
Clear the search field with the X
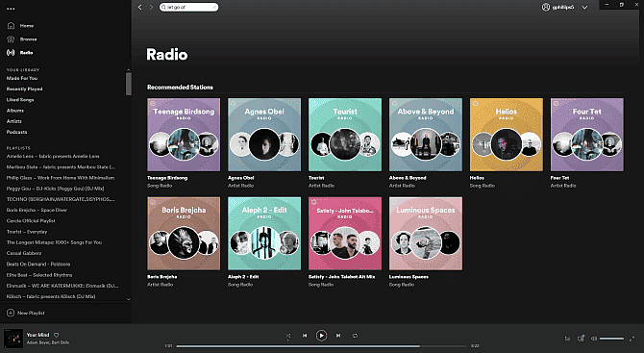214,7
